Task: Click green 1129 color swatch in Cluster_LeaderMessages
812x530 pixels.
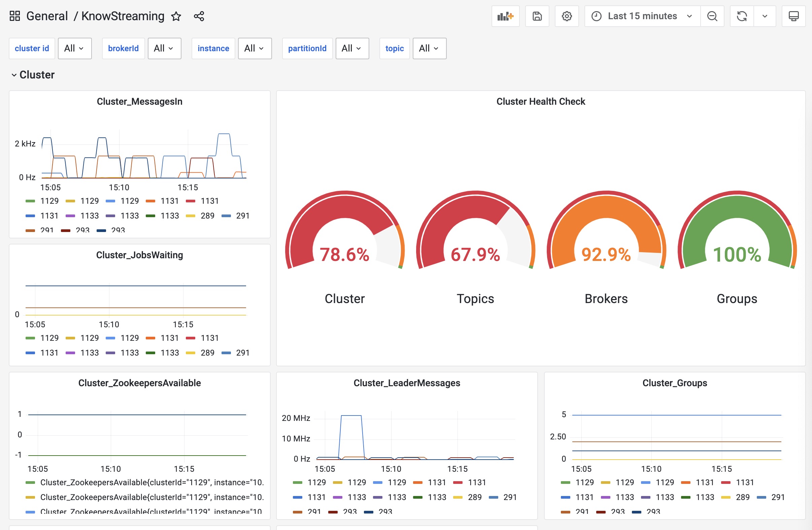Action: [298, 483]
